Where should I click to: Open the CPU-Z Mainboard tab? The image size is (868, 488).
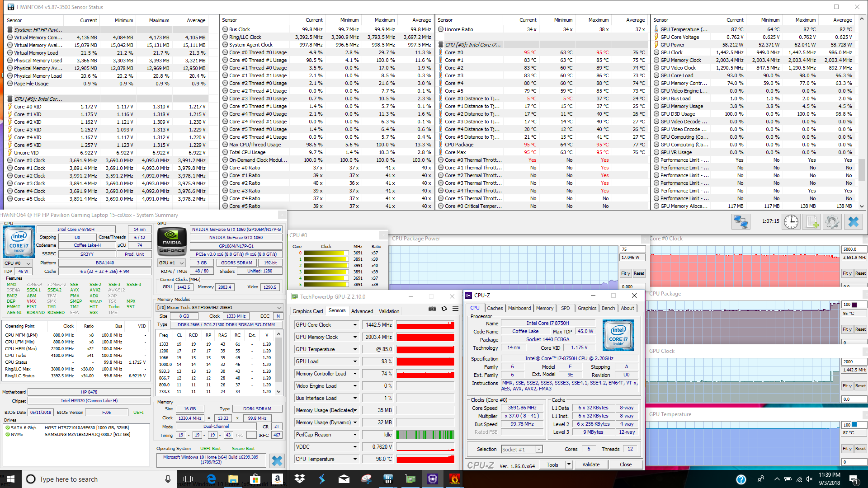519,308
